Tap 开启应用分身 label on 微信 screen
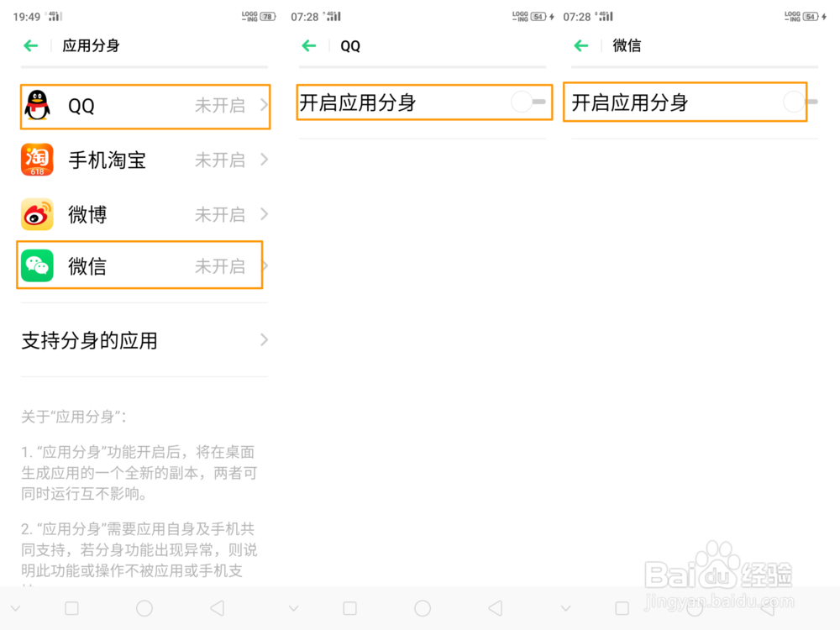This screenshot has width=840, height=630. pyautogui.click(x=630, y=102)
